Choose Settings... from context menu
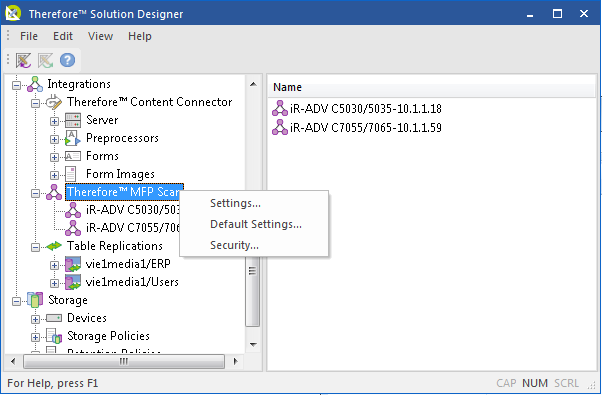The image size is (602, 395). (254, 203)
